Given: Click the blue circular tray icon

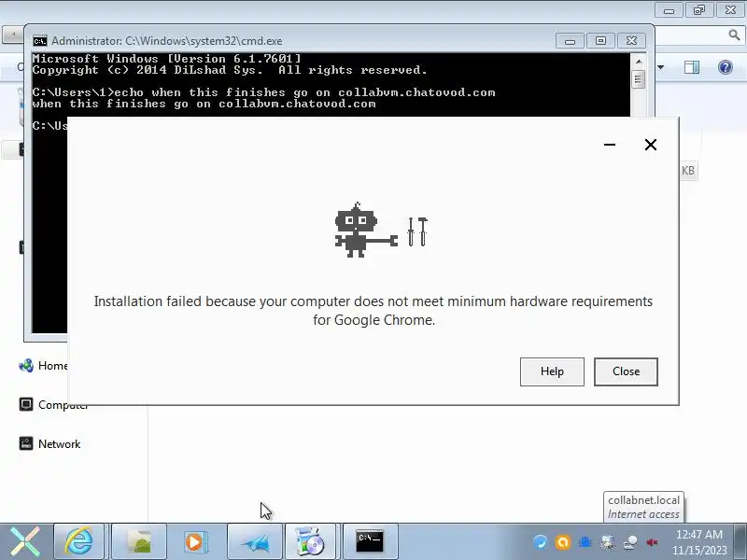Looking at the screenshot, I should [x=540, y=542].
